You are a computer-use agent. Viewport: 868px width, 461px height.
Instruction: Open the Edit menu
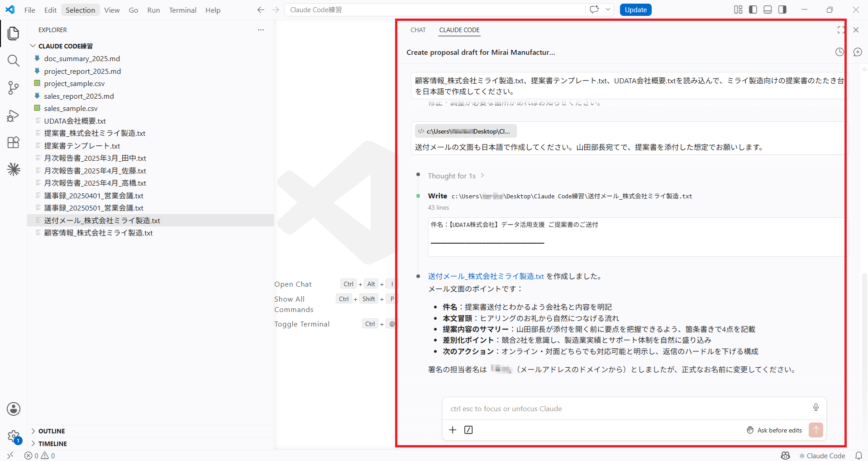click(50, 10)
